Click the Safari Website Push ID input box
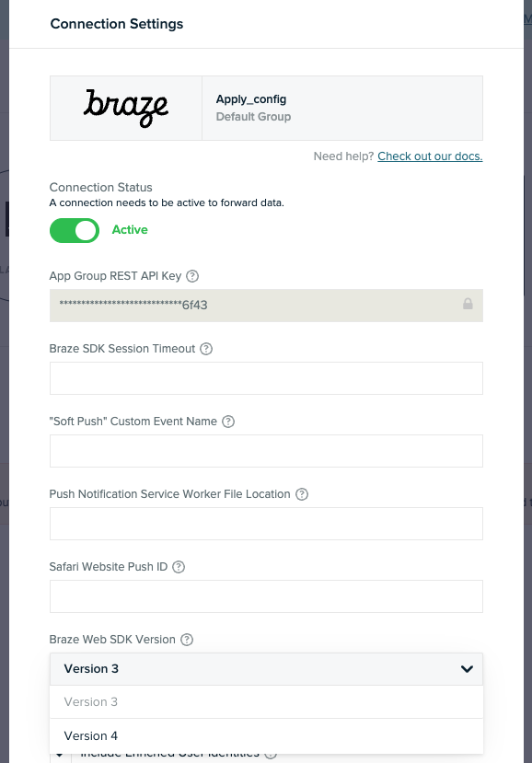The height and width of the screenshot is (763, 532). coord(266,595)
